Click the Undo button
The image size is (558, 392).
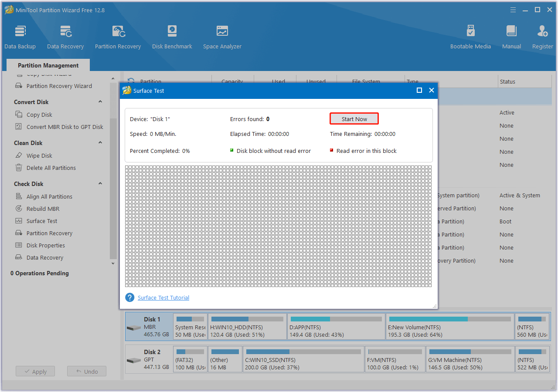pos(87,372)
